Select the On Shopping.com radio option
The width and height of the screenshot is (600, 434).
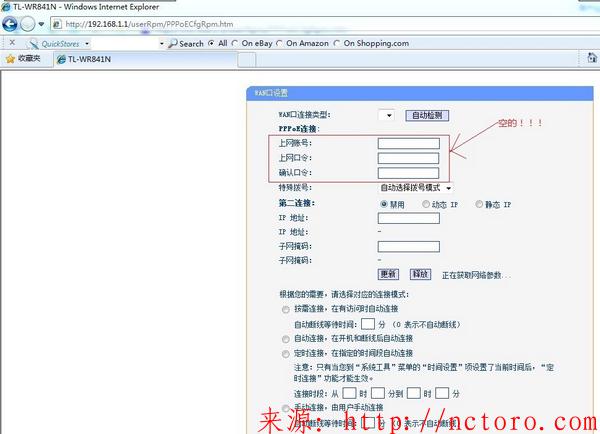[337, 43]
